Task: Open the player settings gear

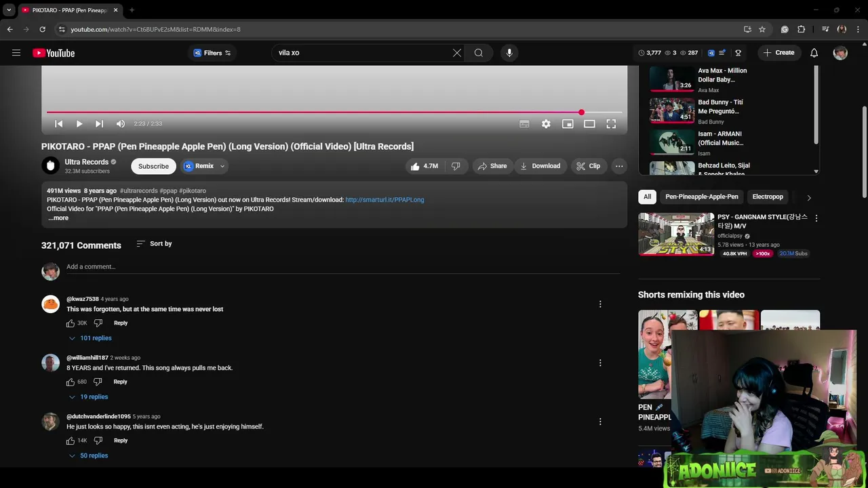Action: click(x=546, y=124)
